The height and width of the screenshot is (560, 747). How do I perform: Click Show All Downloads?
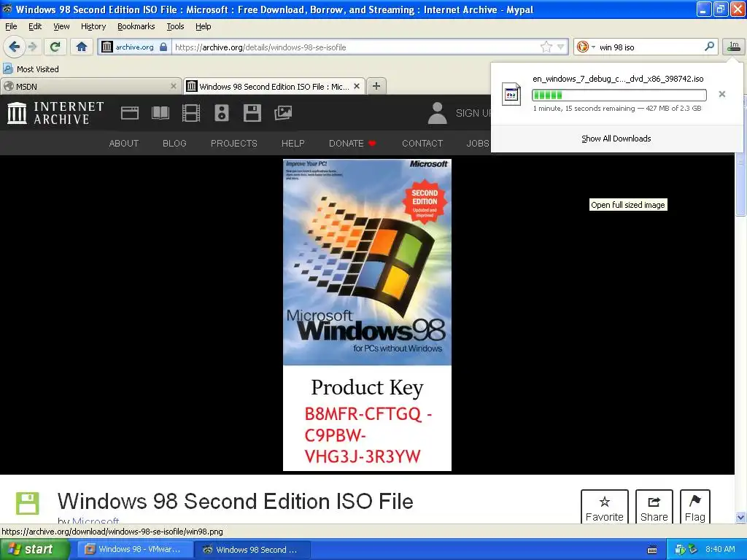(x=616, y=139)
